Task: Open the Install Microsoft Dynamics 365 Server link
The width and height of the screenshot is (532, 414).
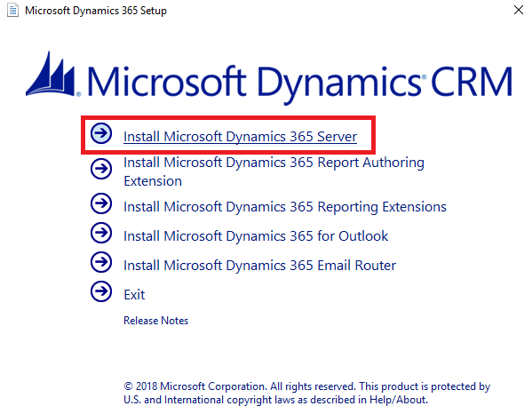Action: click(240, 137)
